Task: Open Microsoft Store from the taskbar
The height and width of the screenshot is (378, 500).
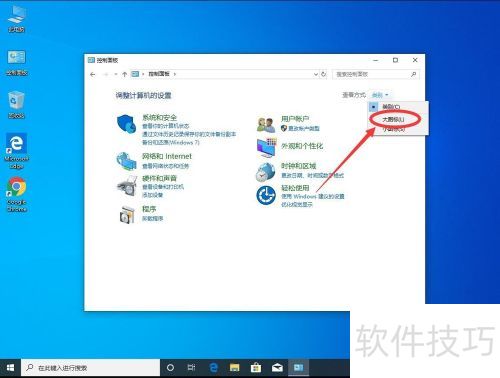Action: [x=256, y=368]
